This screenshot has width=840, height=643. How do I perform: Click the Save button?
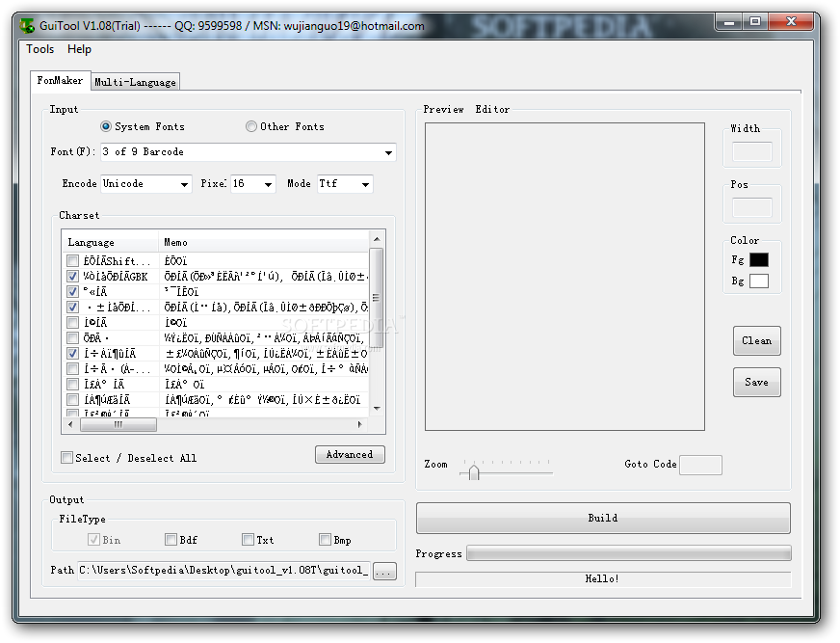[757, 383]
